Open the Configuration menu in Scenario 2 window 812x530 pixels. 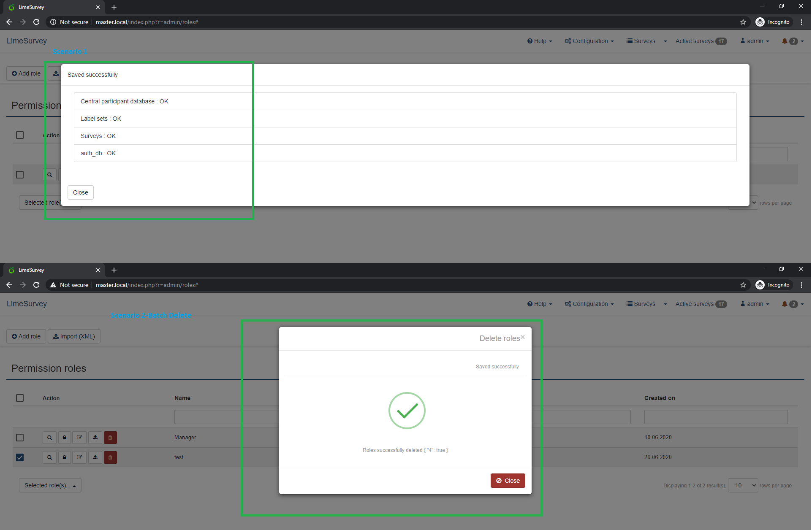point(589,304)
